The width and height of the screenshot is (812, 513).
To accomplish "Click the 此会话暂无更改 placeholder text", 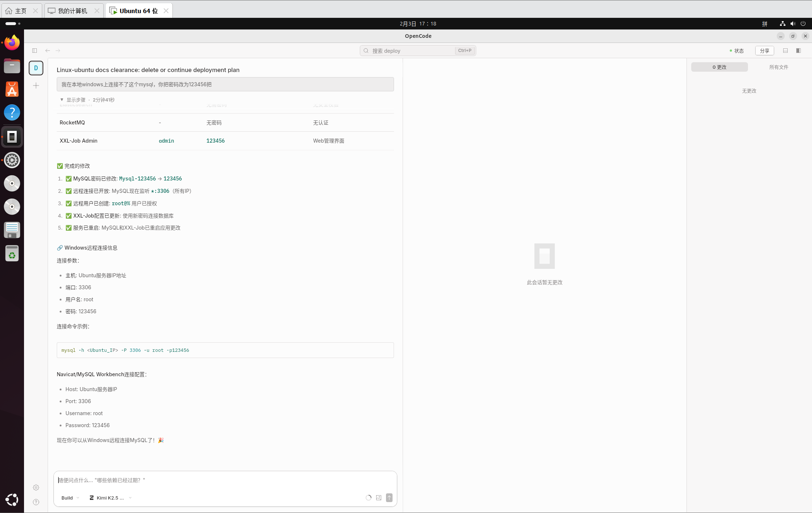I will 545,282.
